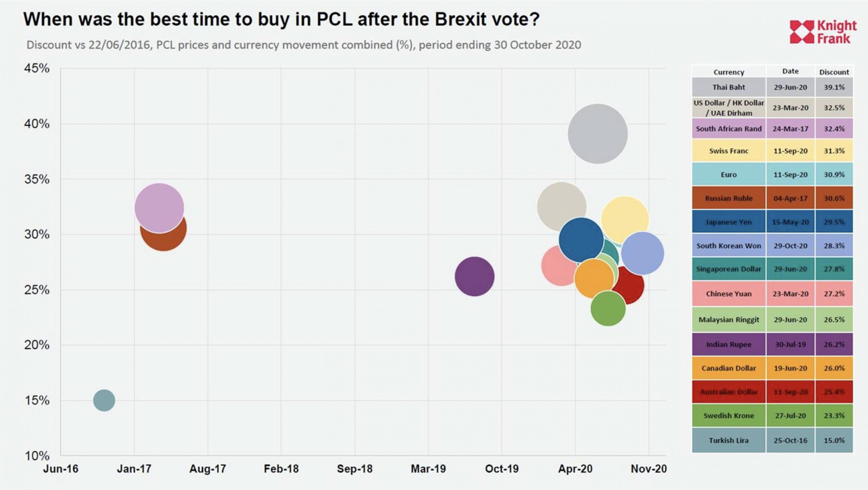Click the Date column header
The width and height of the screenshot is (868, 490).
(790, 71)
